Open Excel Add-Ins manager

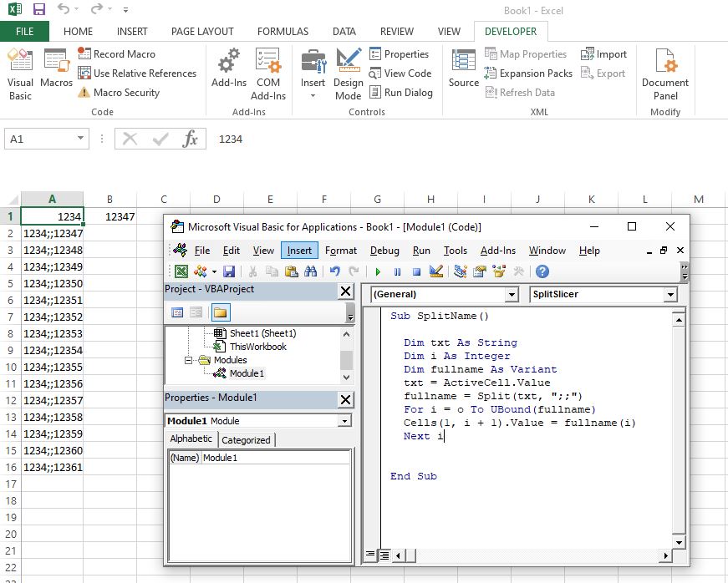pyautogui.click(x=228, y=68)
